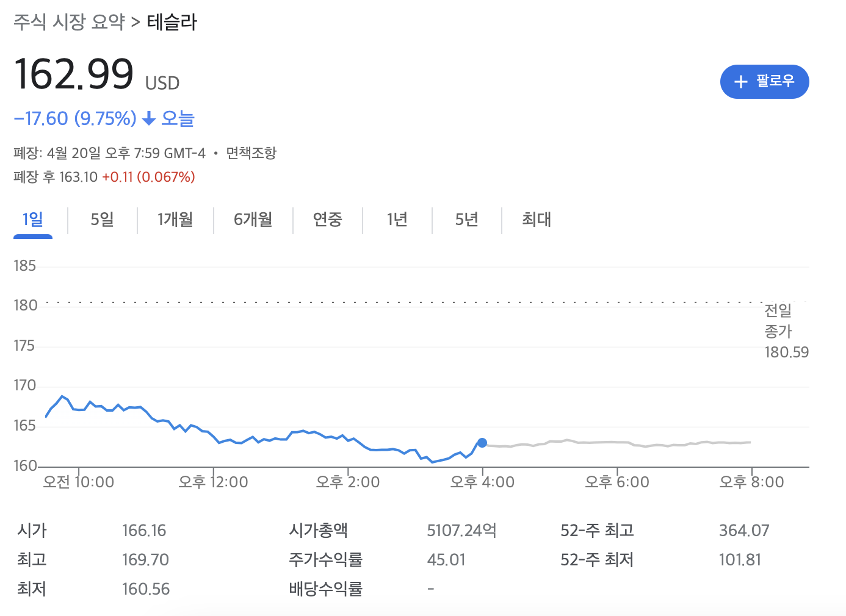The height and width of the screenshot is (616, 846).
Task: Open the 주식 시장 요약 breadcrumb link
Action: pyautogui.click(x=69, y=23)
